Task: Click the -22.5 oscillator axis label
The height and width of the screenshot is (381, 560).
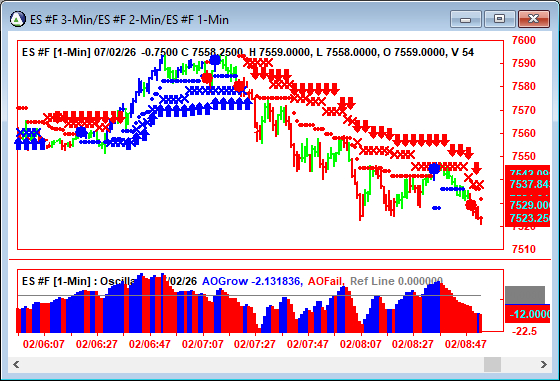Action: pos(524,331)
